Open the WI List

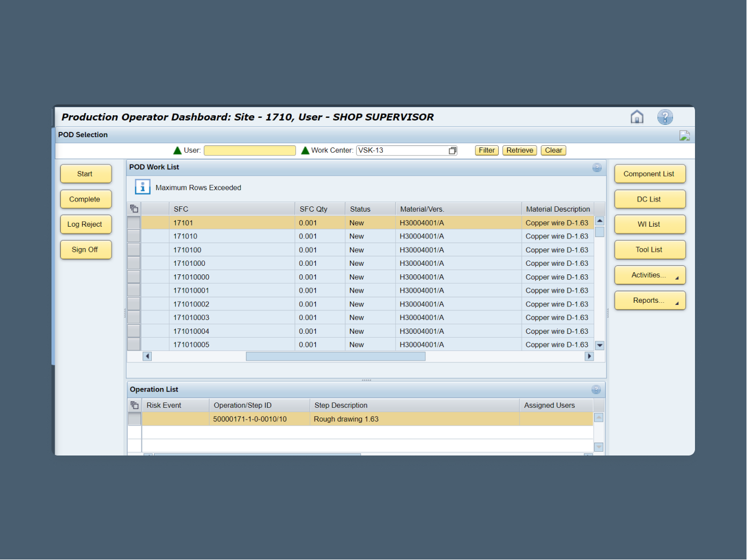pyautogui.click(x=650, y=224)
